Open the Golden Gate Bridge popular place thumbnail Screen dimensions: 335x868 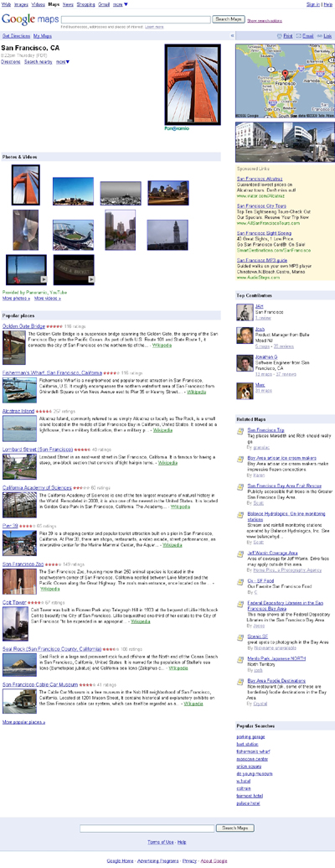pyautogui.click(x=14, y=348)
